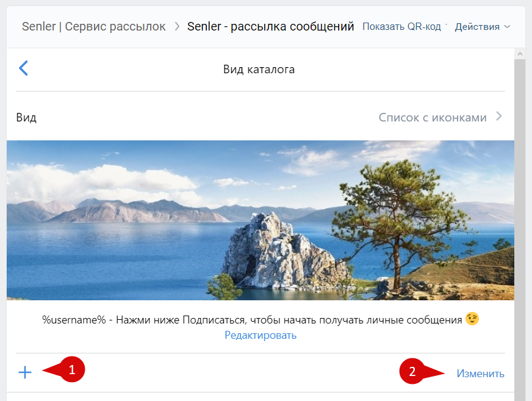Click the breadcrumb separator arrow

(177, 27)
